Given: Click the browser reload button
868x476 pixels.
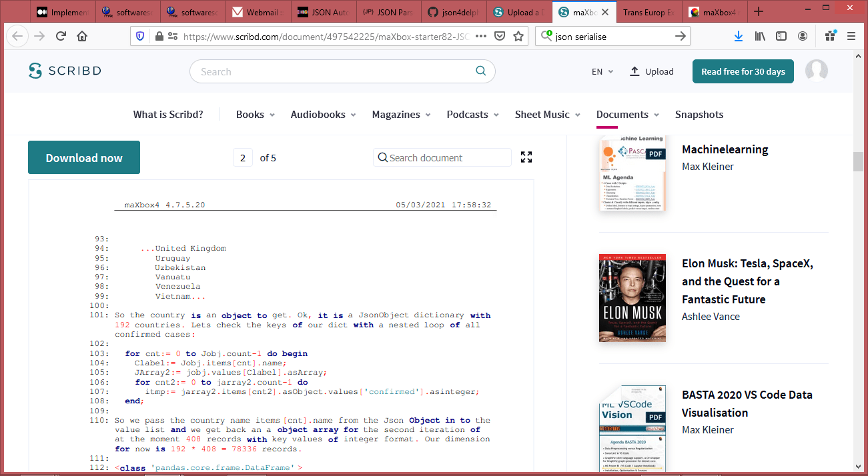Looking at the screenshot, I should coord(61,36).
